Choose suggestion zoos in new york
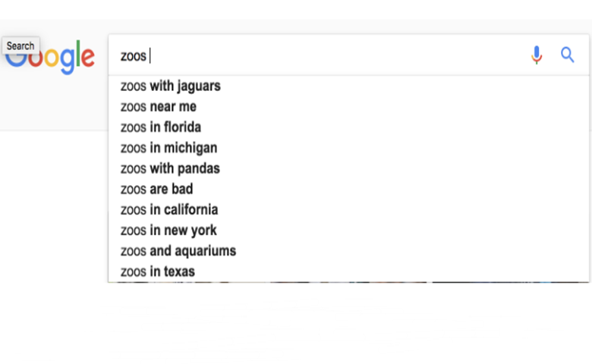The width and height of the screenshot is (592, 364). click(348, 230)
